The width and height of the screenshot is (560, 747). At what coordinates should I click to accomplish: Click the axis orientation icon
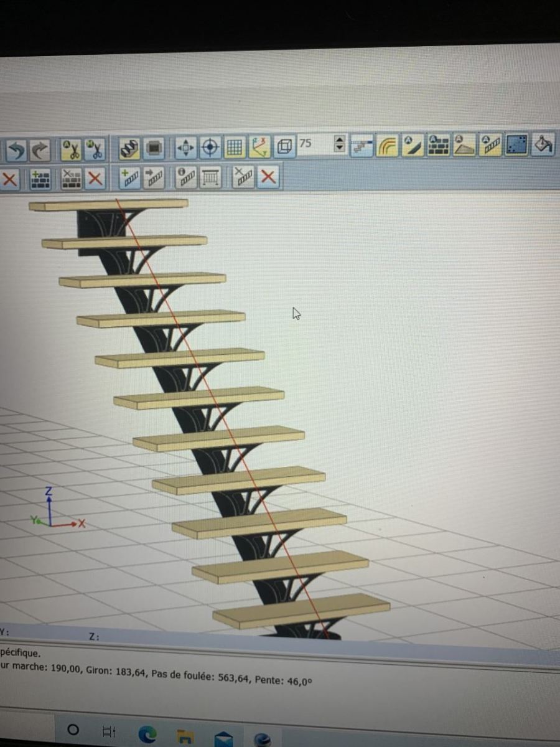coord(259,147)
